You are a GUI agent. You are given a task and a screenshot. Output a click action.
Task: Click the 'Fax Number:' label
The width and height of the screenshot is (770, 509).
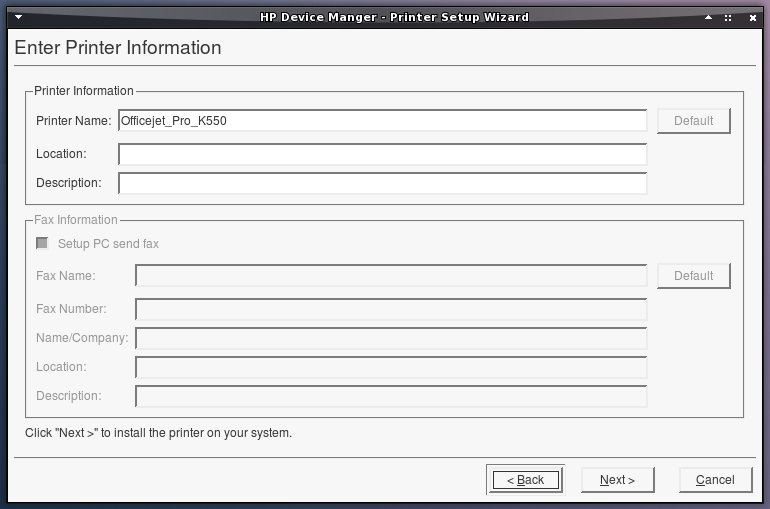(x=71, y=309)
